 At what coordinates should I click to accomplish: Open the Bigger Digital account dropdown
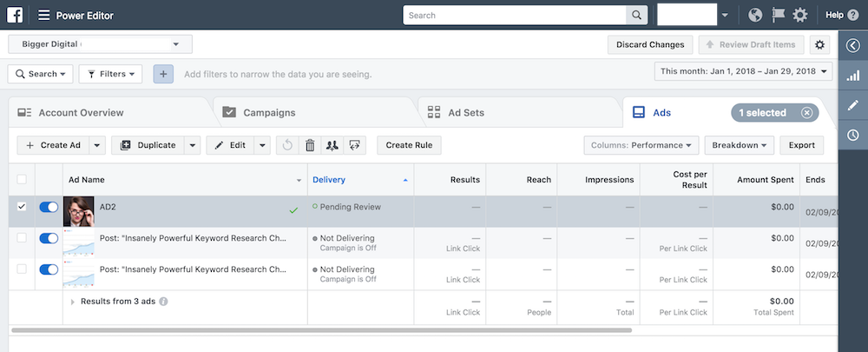point(100,44)
